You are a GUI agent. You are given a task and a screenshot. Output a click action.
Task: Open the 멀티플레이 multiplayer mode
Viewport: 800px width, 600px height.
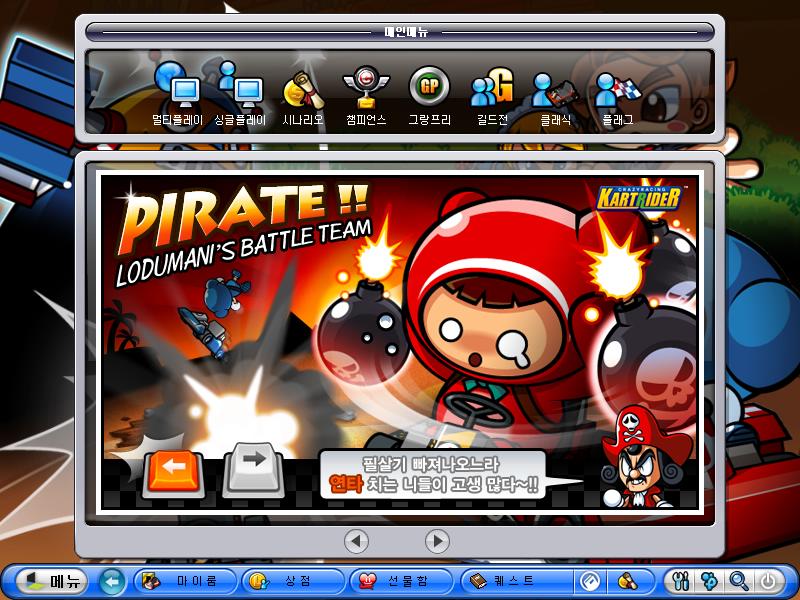pyautogui.click(x=177, y=98)
